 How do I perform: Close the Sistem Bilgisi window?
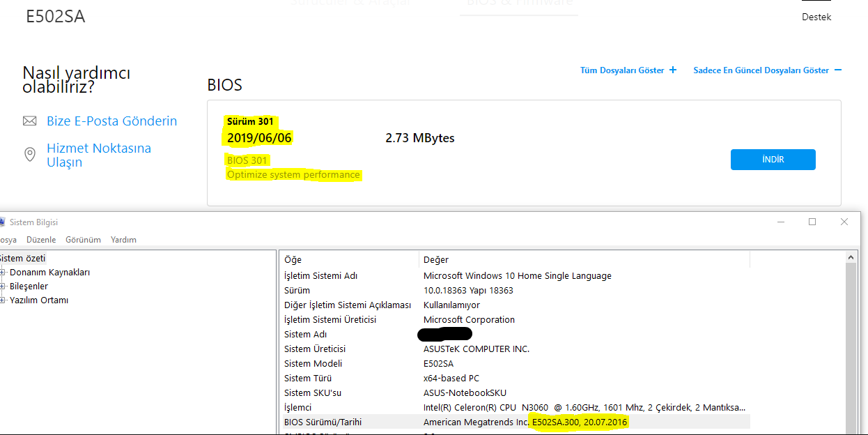[x=844, y=222]
